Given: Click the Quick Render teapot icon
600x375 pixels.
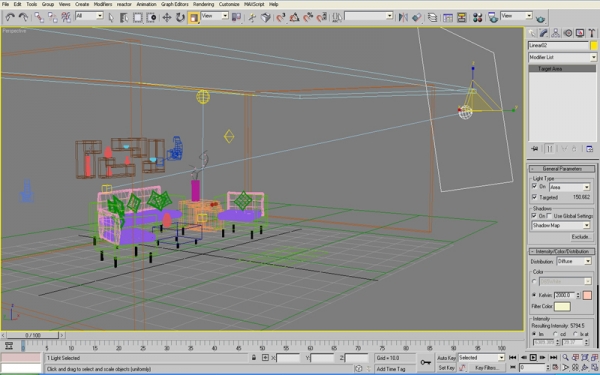Looking at the screenshot, I should [x=540, y=18].
